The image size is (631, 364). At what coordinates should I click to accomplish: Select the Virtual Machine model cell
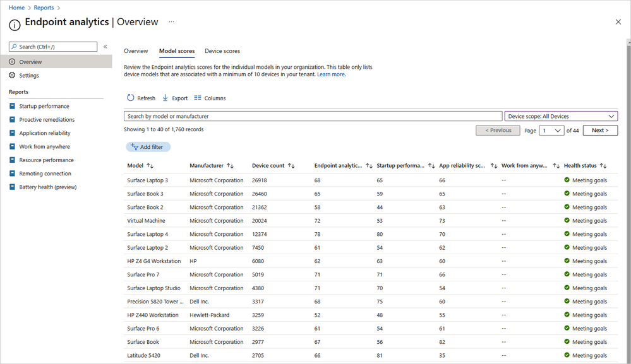tap(146, 221)
